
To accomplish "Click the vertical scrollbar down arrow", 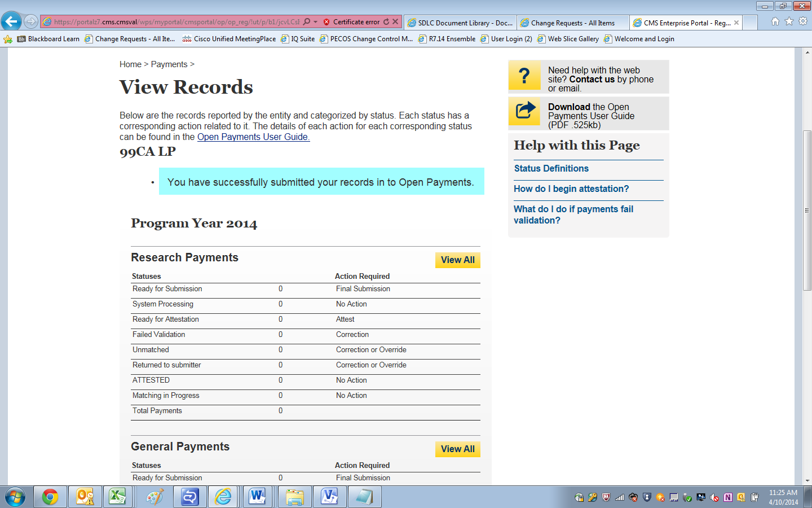I will coord(807,481).
